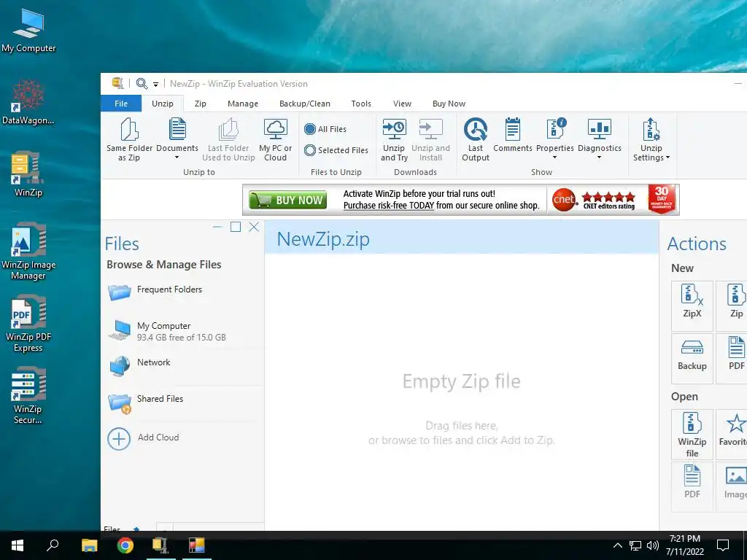Expand the Diagnostics dropdown arrow

[600, 157]
